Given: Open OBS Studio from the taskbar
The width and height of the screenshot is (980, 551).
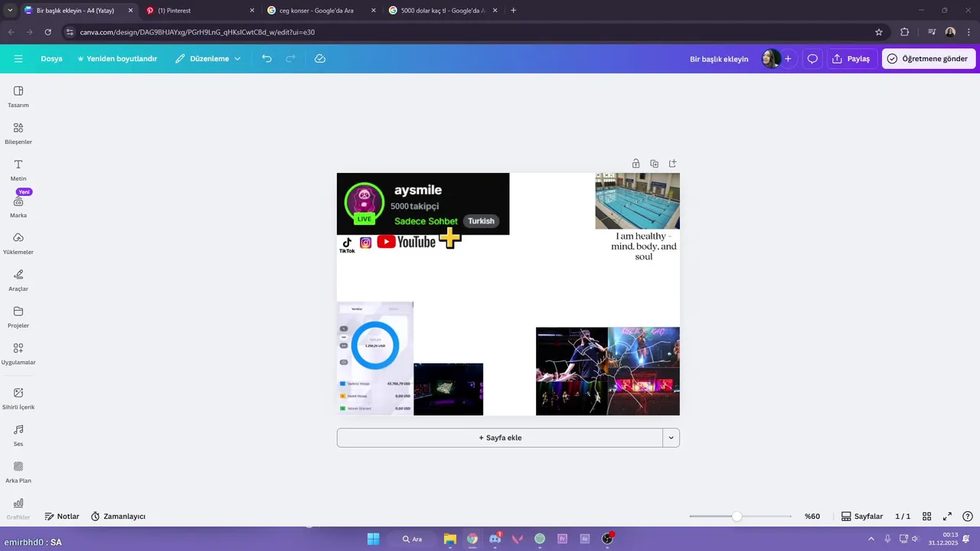Looking at the screenshot, I should pyautogui.click(x=607, y=539).
